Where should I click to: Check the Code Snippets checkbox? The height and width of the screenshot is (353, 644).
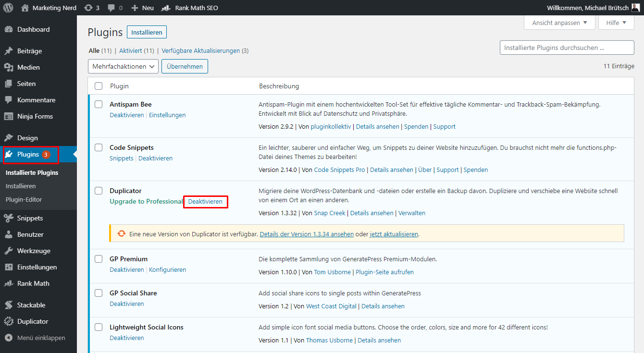coord(99,147)
